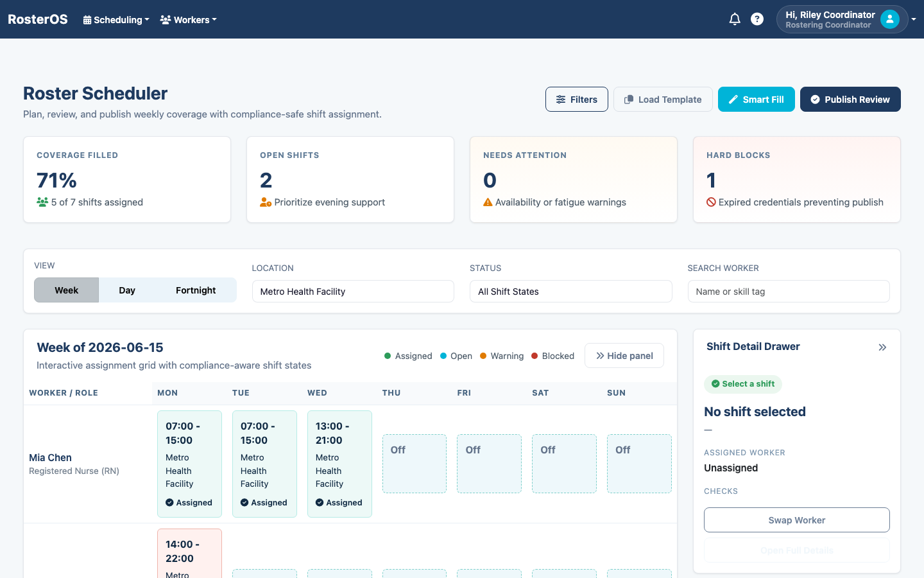Click Mia Chen's Thursday Off cell
924x578 pixels.
tap(415, 464)
